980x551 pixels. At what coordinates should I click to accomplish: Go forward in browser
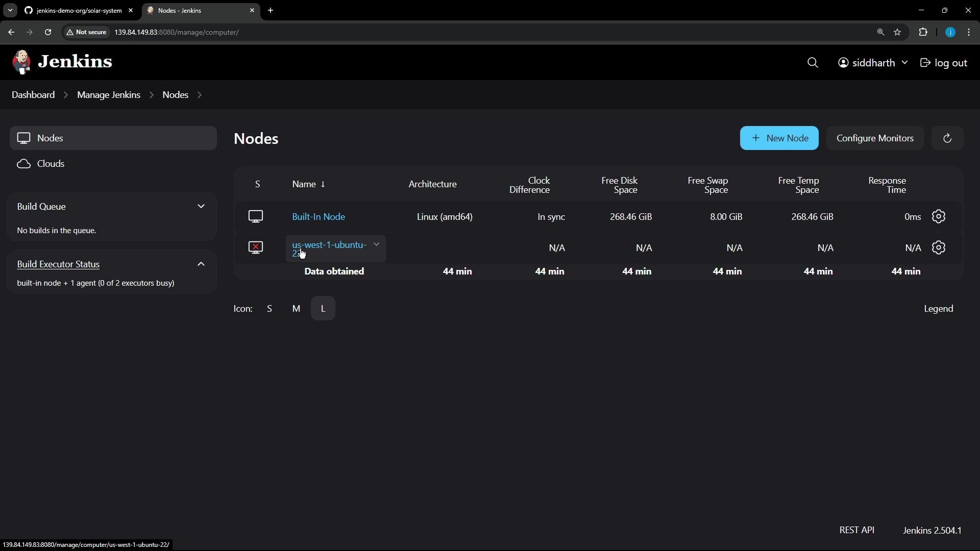pyautogui.click(x=30, y=32)
